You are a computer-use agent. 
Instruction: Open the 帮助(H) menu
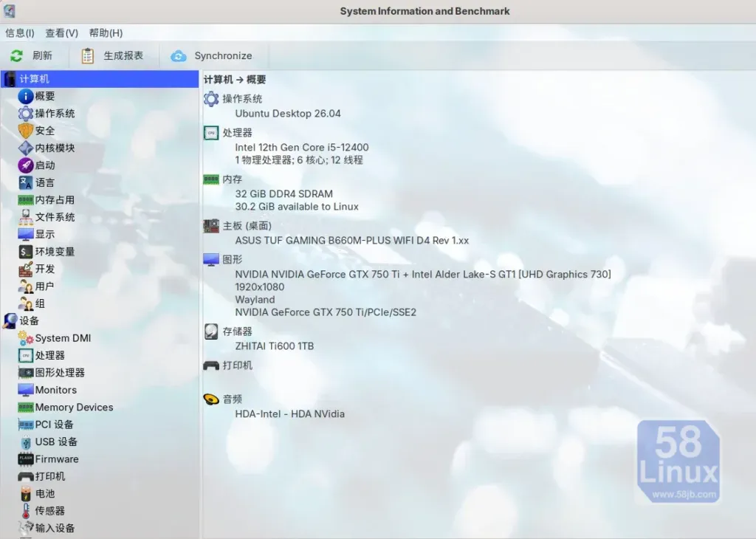(x=106, y=32)
